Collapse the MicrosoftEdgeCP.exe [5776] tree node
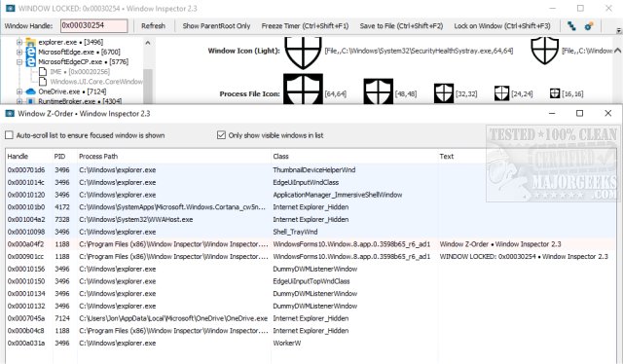623x364 pixels. pyautogui.click(x=19, y=61)
